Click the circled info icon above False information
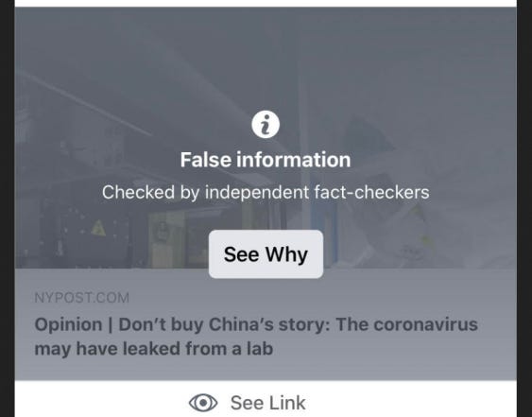Image resolution: width=532 pixels, height=417 pixels. coord(266,125)
